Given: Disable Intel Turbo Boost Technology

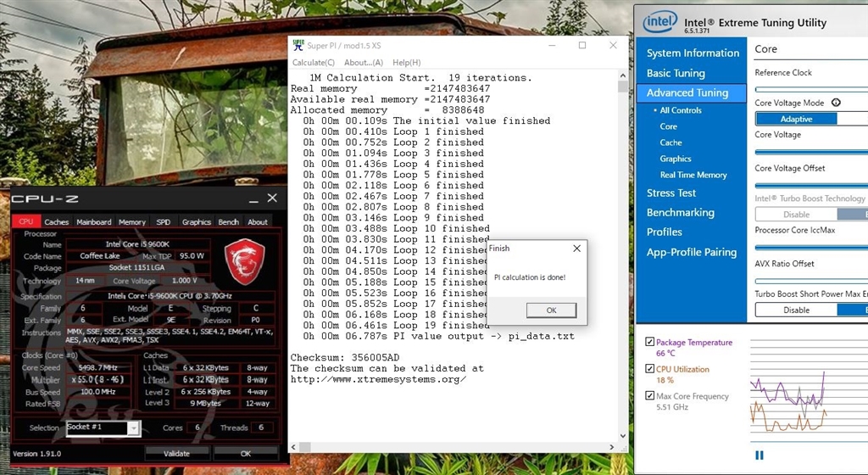Looking at the screenshot, I should [796, 215].
